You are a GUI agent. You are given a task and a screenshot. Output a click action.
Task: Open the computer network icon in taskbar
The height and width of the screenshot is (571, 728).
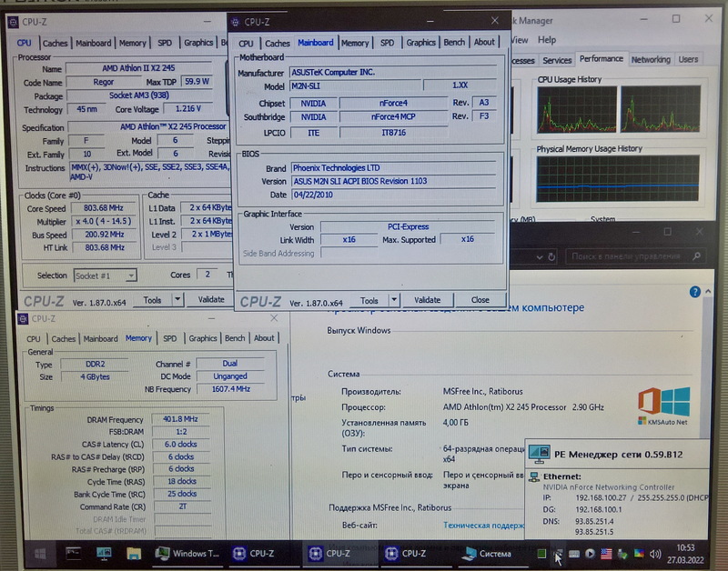tap(103, 553)
